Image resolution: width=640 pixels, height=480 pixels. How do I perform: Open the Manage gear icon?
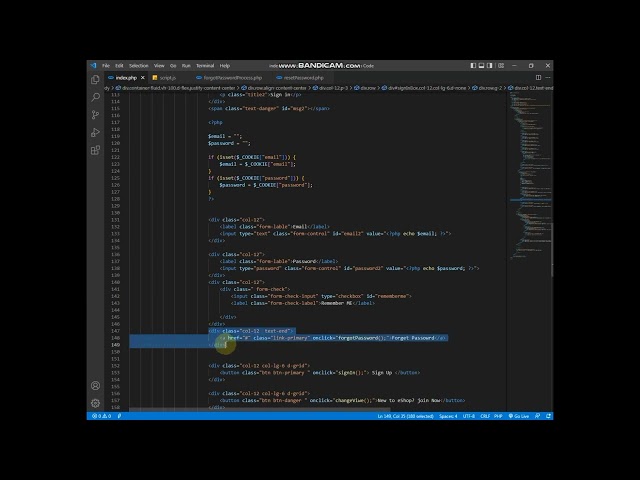click(95, 403)
